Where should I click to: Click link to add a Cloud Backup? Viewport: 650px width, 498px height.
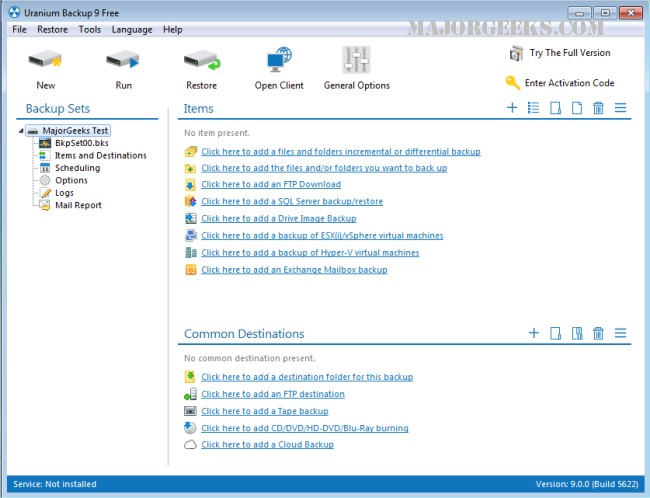[267, 445]
